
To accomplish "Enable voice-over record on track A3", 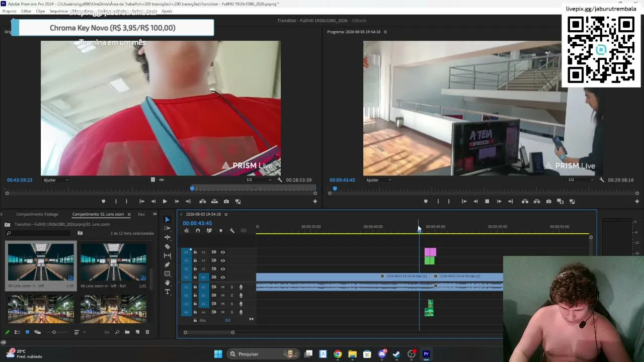I will pyautogui.click(x=241, y=304).
